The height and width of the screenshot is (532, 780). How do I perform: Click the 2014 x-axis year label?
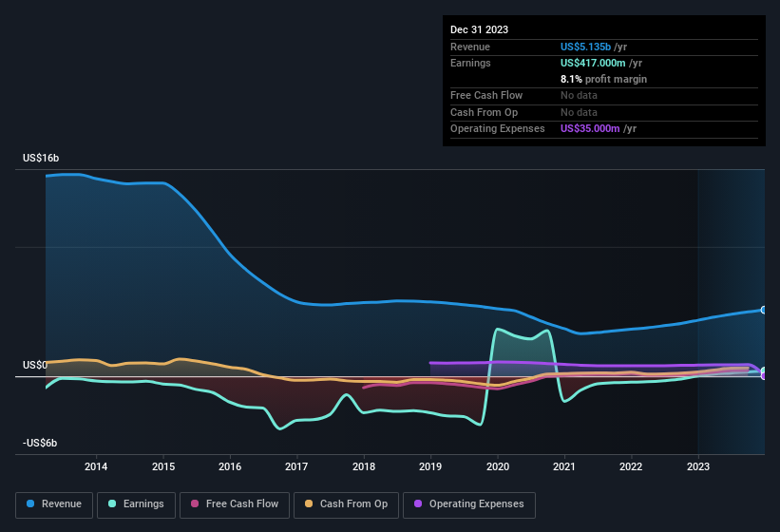click(x=95, y=466)
